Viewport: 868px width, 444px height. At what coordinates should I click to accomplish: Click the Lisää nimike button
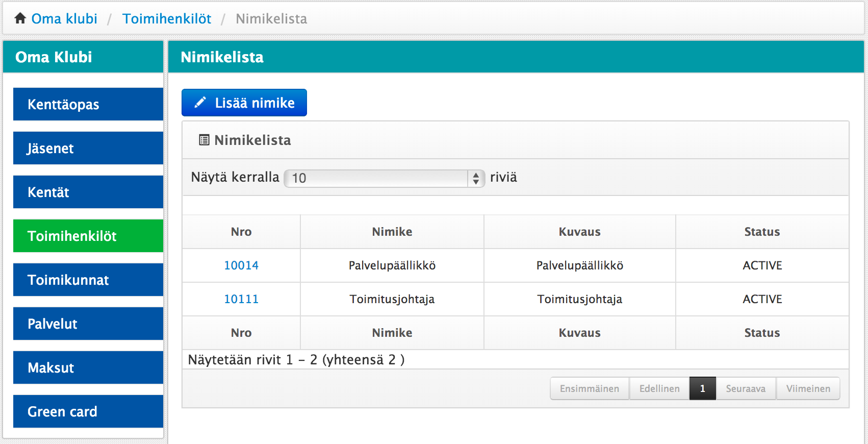244,103
